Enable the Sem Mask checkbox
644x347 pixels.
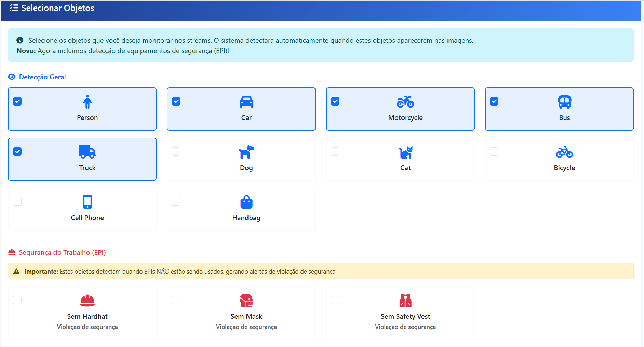176,300
